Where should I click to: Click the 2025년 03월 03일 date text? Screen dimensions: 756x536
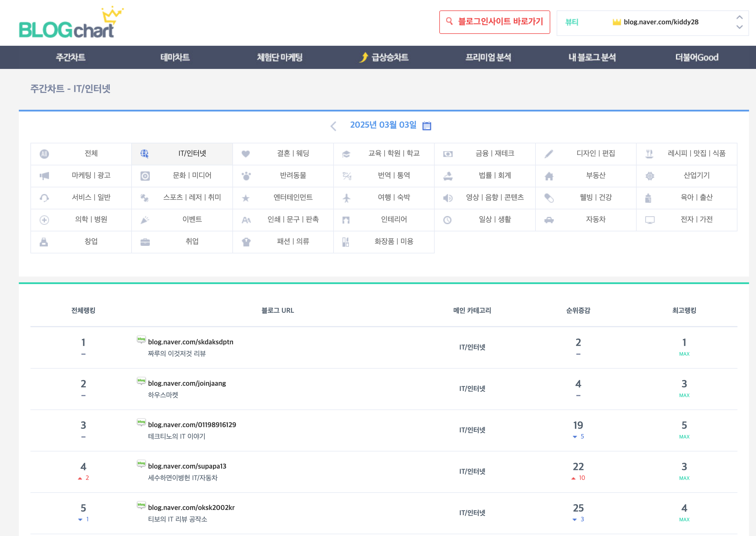coord(383,125)
